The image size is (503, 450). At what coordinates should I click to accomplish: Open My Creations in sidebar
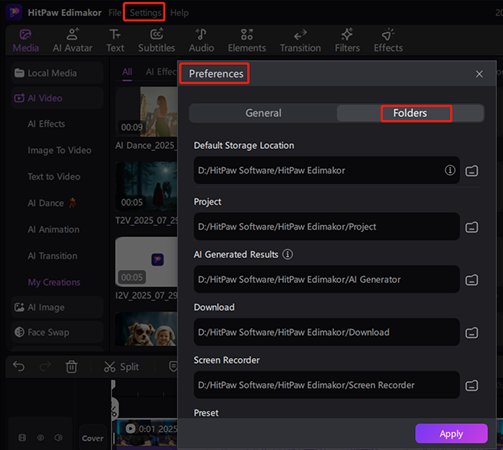coord(54,282)
